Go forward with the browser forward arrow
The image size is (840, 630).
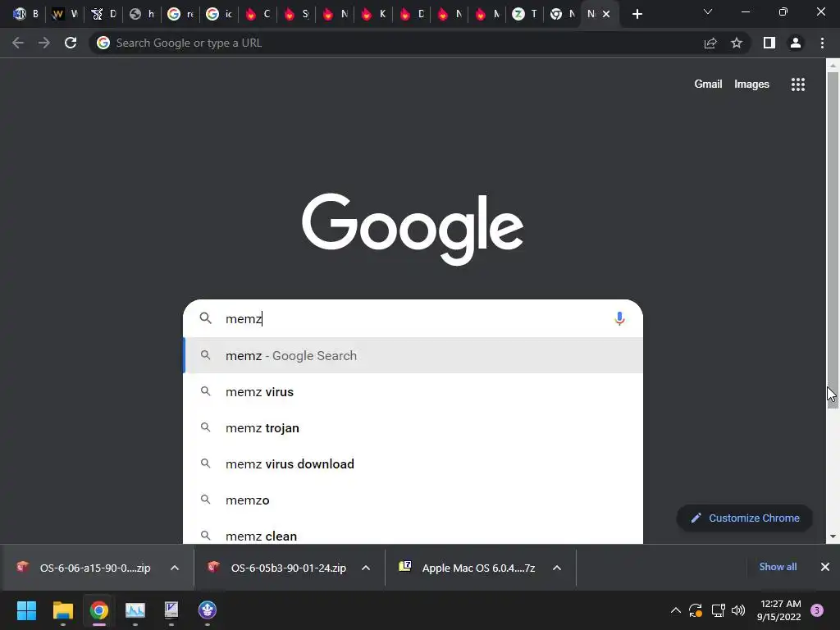pyautogui.click(x=44, y=43)
